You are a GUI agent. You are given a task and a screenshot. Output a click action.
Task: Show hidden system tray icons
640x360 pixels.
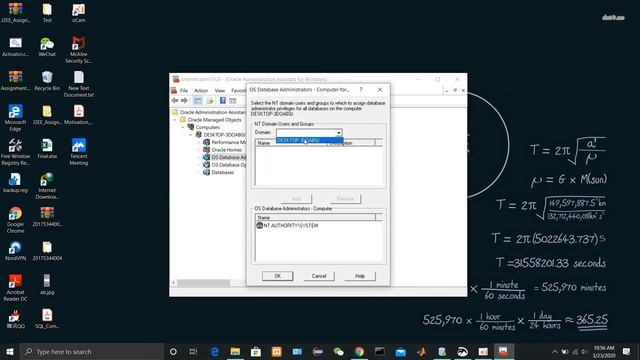555,351
